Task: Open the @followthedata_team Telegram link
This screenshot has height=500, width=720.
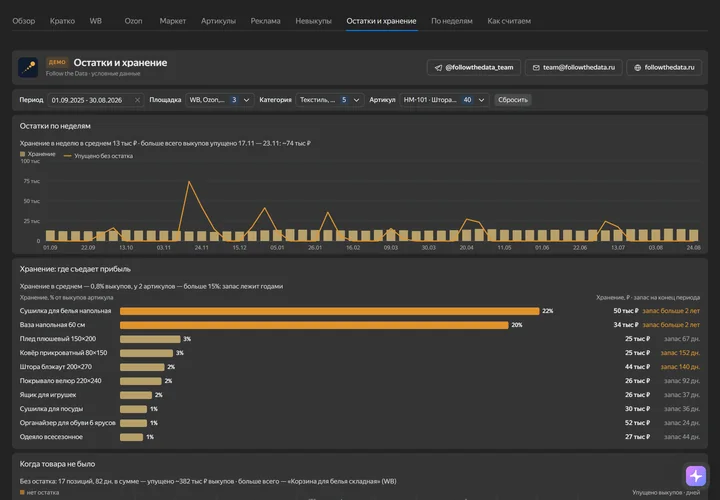Action: tap(473, 67)
